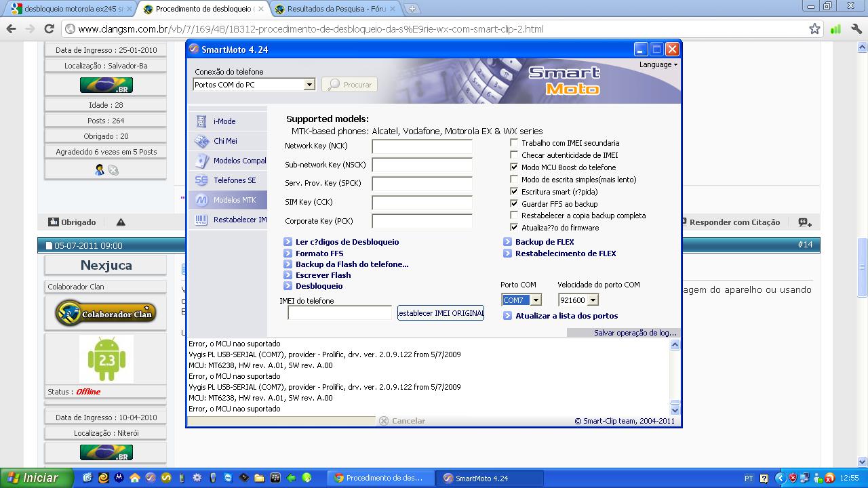Go back with the browser back arrow
The width and height of the screenshot is (868, 488).
click(x=11, y=29)
